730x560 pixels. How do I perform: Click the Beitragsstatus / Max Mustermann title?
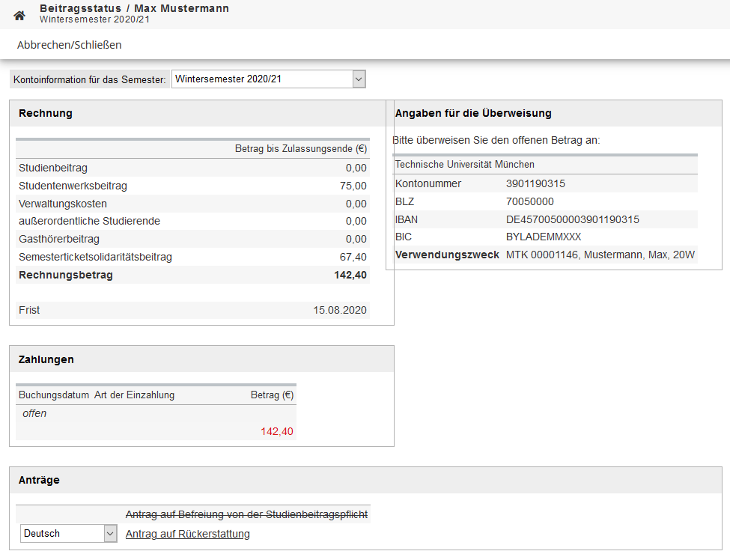pos(134,8)
